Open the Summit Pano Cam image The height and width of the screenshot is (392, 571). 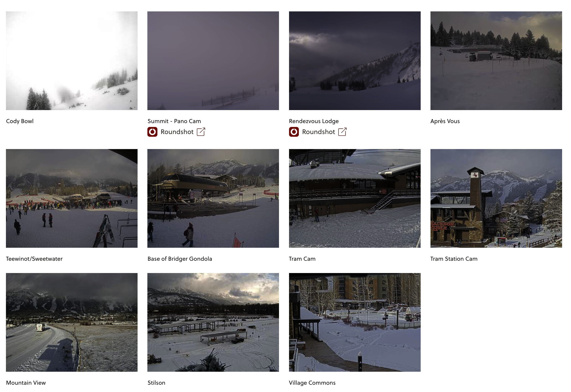(x=213, y=61)
